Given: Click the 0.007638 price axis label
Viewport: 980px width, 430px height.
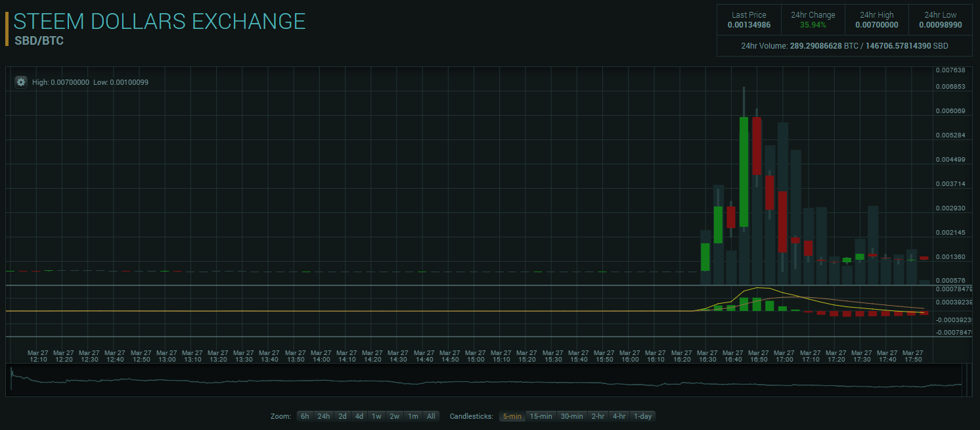Looking at the screenshot, I should pyautogui.click(x=950, y=70).
